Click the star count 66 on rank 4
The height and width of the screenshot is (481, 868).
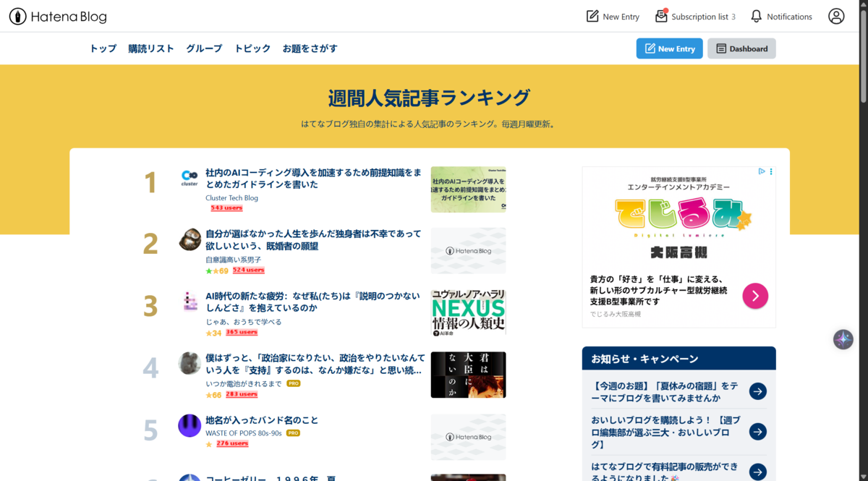point(217,395)
